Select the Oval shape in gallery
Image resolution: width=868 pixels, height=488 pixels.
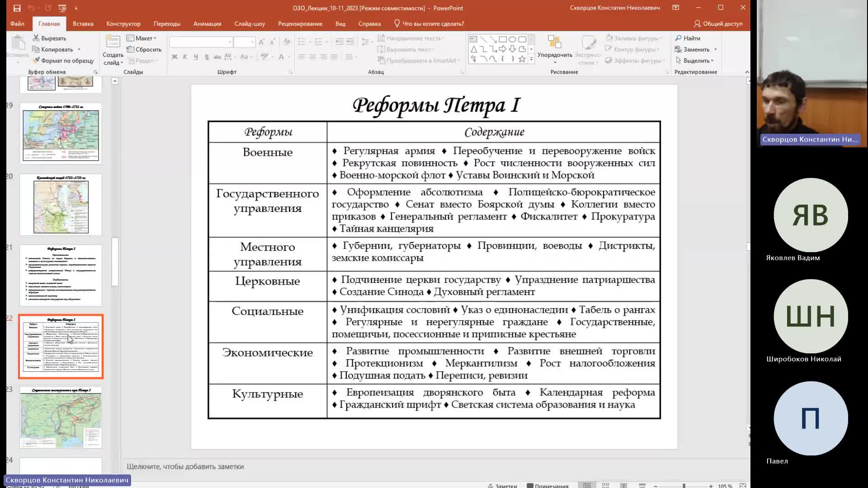click(512, 39)
